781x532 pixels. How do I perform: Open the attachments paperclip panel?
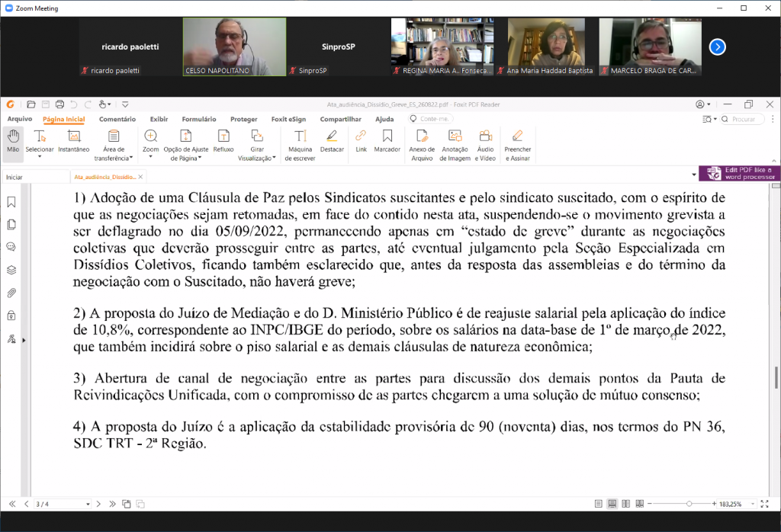tap(11, 293)
